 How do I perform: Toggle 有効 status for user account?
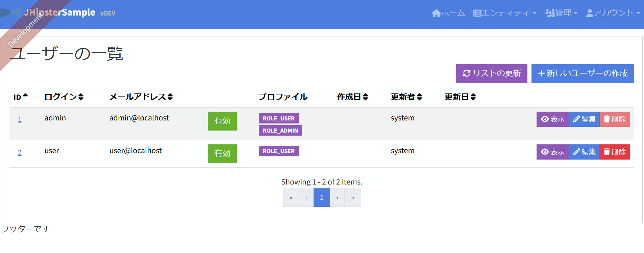coord(222,153)
